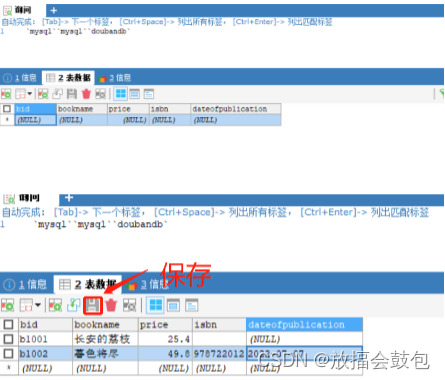Viewport: 445px width, 380px height.
Task: Switch to form view in the b1001 table toolbar
Action: coord(173,305)
